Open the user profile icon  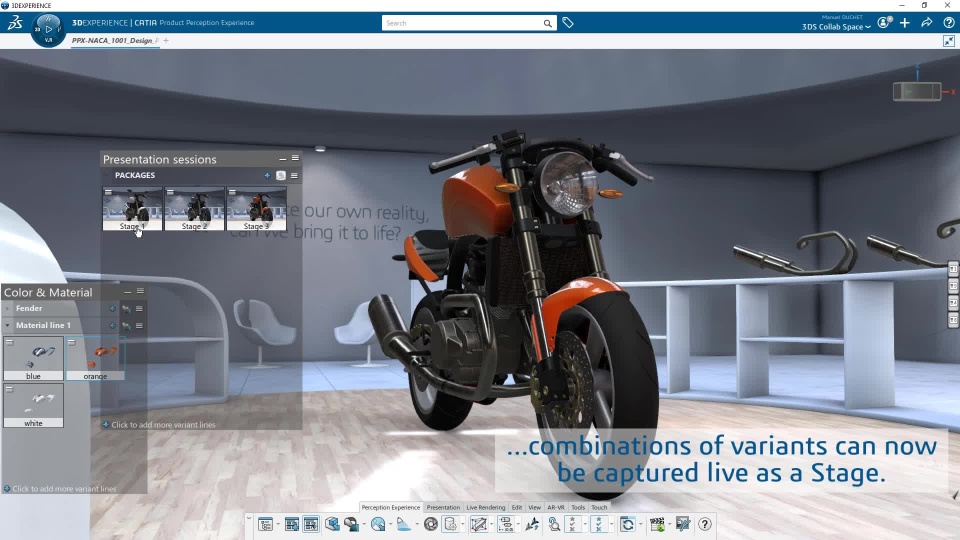click(x=883, y=23)
